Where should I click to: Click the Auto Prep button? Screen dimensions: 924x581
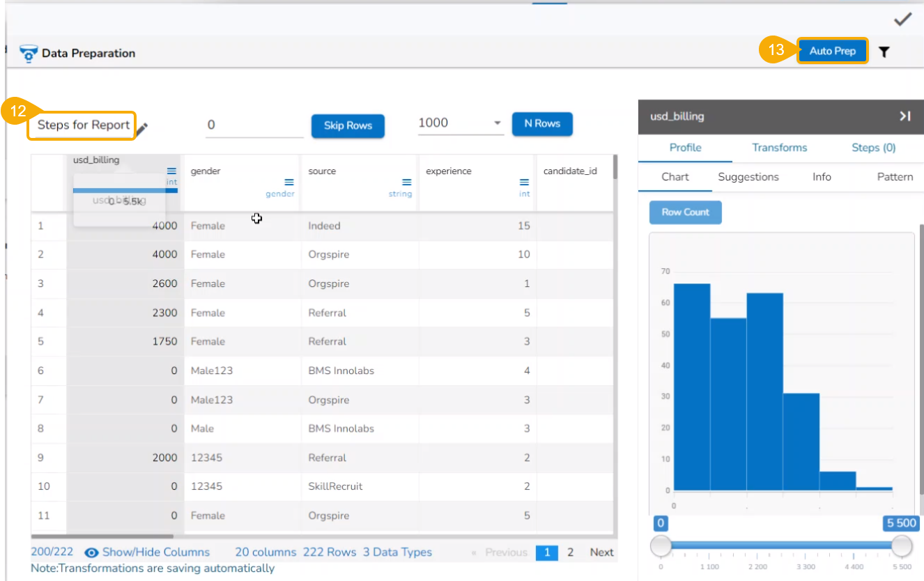832,51
